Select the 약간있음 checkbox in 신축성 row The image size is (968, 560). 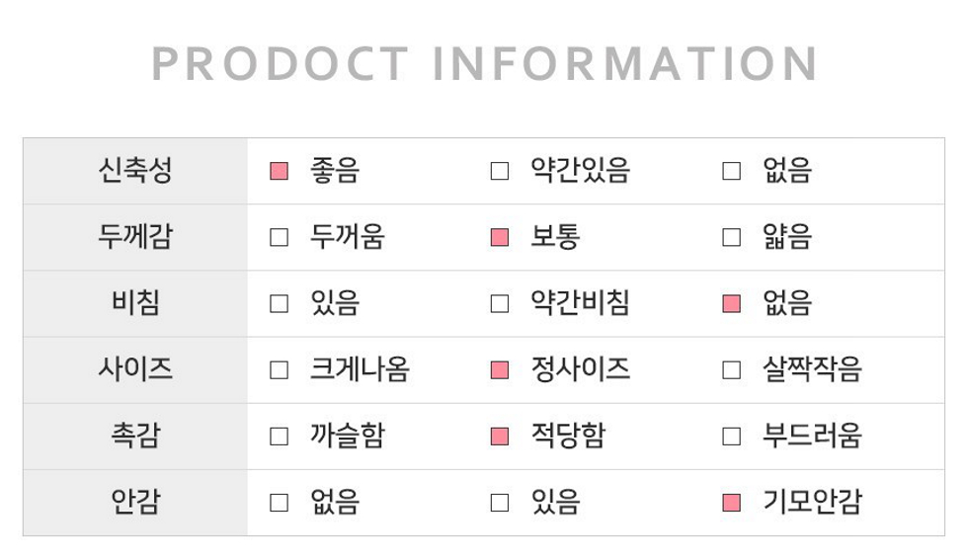(x=500, y=171)
